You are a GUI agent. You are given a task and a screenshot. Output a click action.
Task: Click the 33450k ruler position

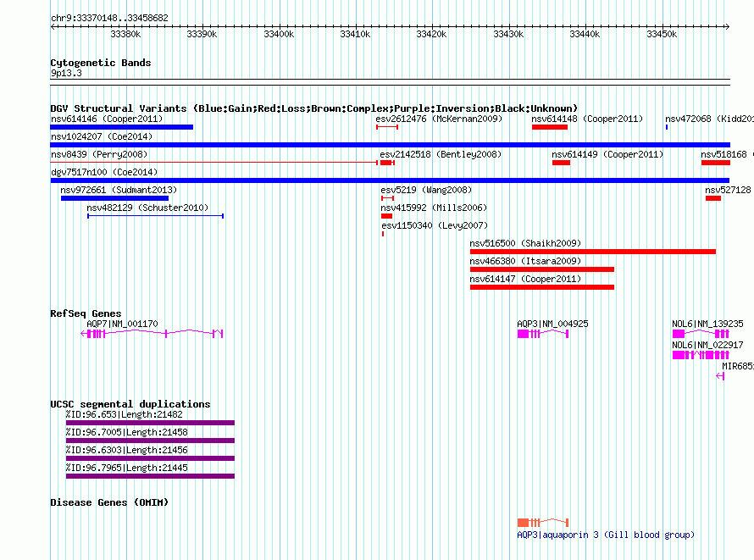pyautogui.click(x=662, y=34)
